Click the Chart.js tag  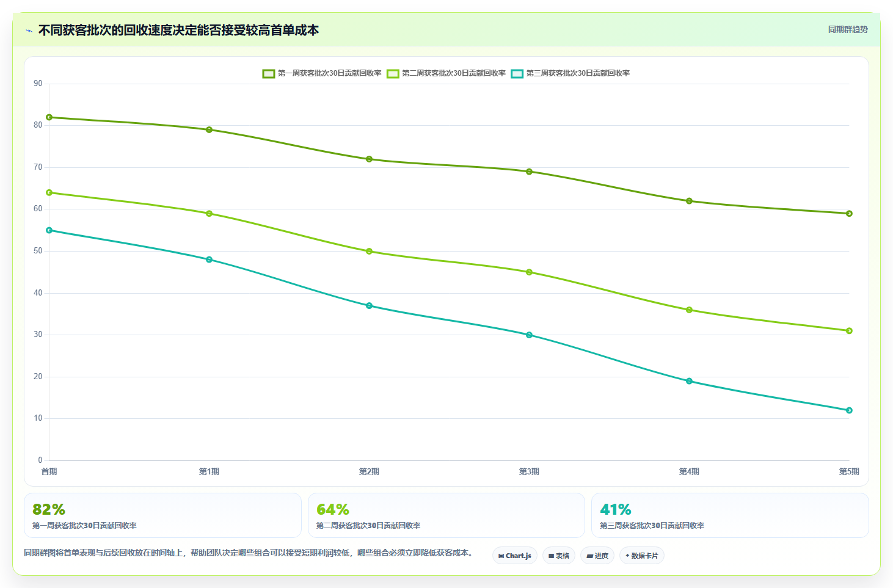click(515, 556)
